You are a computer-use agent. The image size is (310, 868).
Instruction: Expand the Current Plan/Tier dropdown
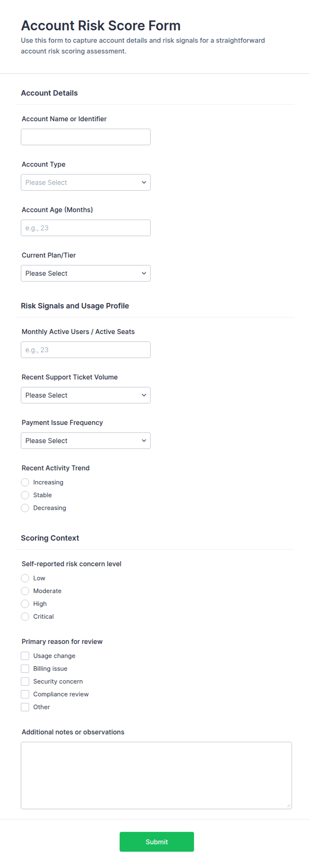point(86,273)
